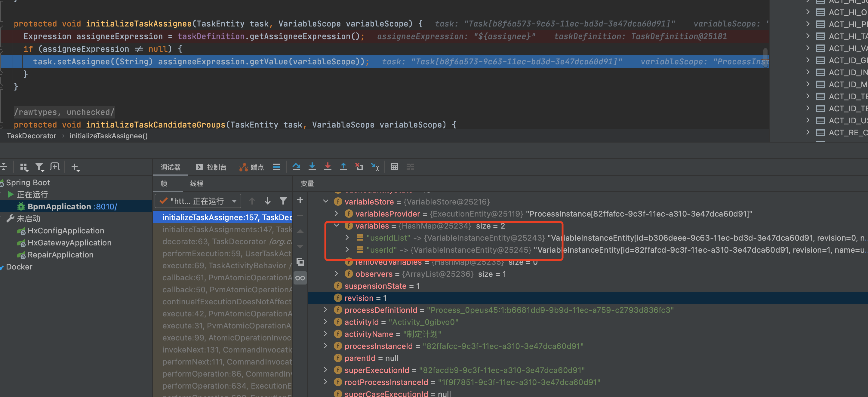Click the Step Into icon
Viewport: 868px width, 397px height.
[x=312, y=167]
